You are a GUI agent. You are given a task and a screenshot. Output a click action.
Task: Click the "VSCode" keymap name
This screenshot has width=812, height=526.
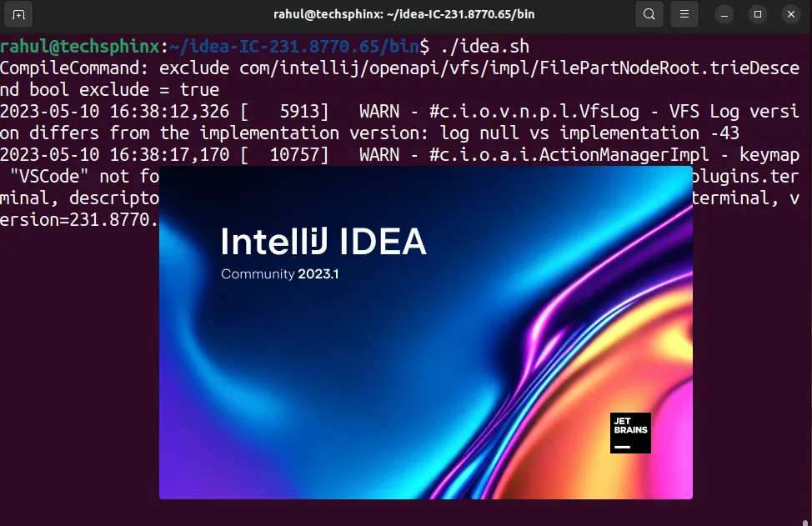(x=49, y=177)
